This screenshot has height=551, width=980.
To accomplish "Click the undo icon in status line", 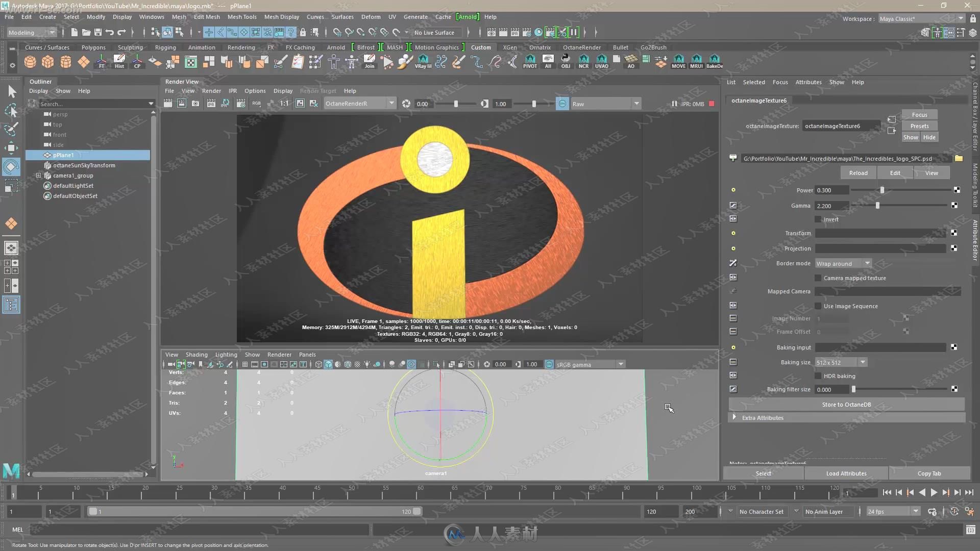I will [110, 32].
